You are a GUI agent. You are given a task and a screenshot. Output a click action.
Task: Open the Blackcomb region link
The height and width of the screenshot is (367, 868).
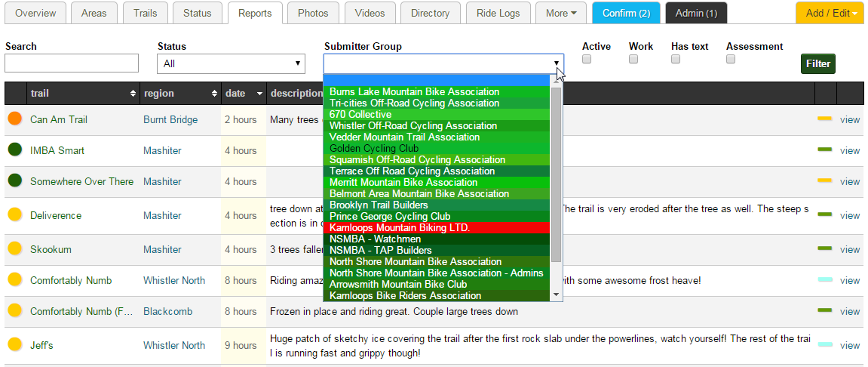pyautogui.click(x=167, y=312)
